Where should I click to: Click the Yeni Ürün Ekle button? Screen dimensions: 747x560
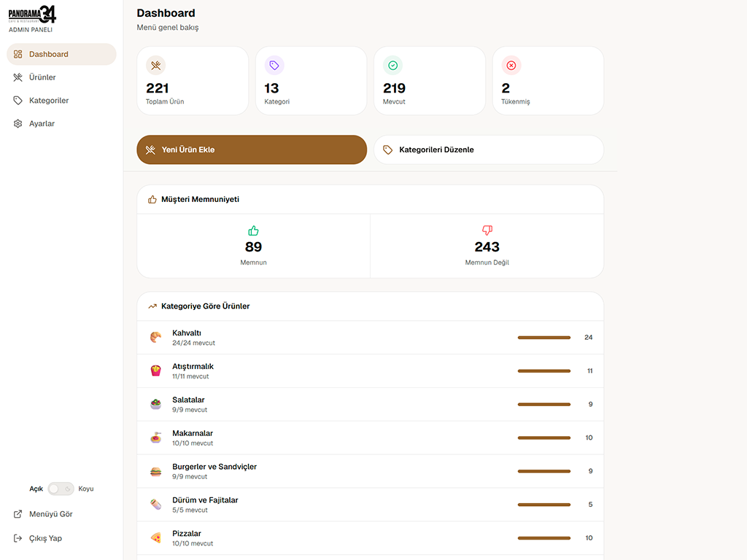(252, 149)
